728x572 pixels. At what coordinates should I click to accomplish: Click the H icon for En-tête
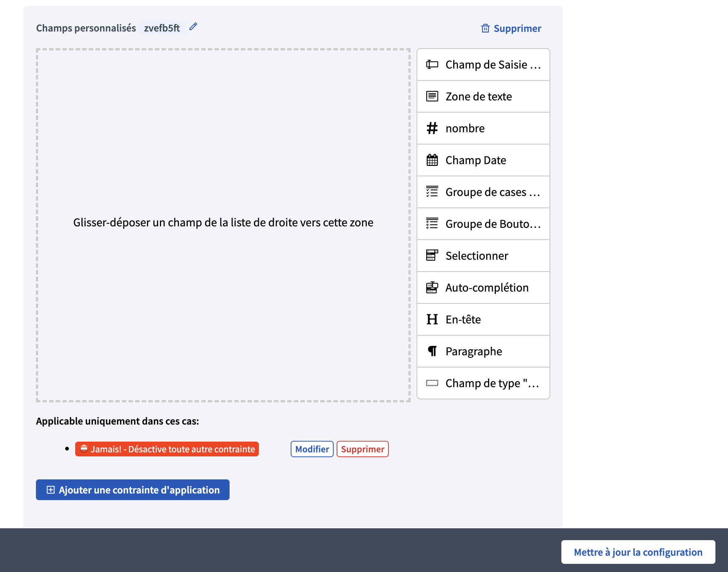click(432, 319)
